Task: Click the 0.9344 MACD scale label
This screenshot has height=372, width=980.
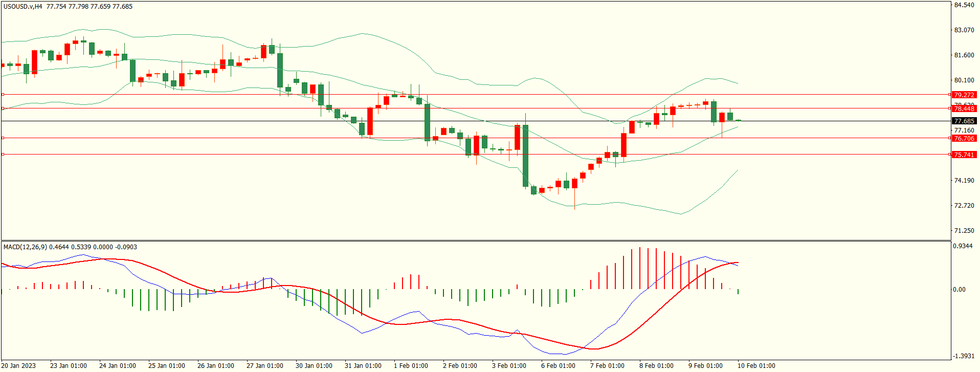Action: point(963,246)
